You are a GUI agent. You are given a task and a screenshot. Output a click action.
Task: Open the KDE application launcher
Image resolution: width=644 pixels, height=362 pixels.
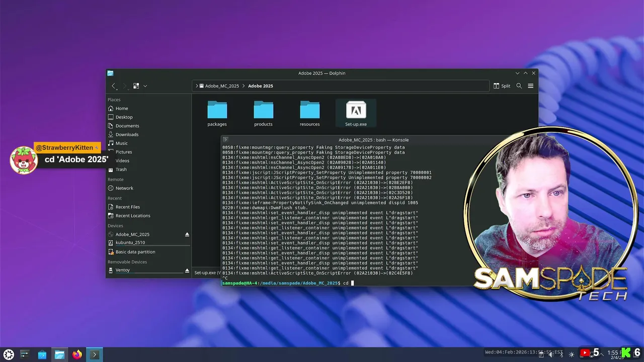[9, 354]
